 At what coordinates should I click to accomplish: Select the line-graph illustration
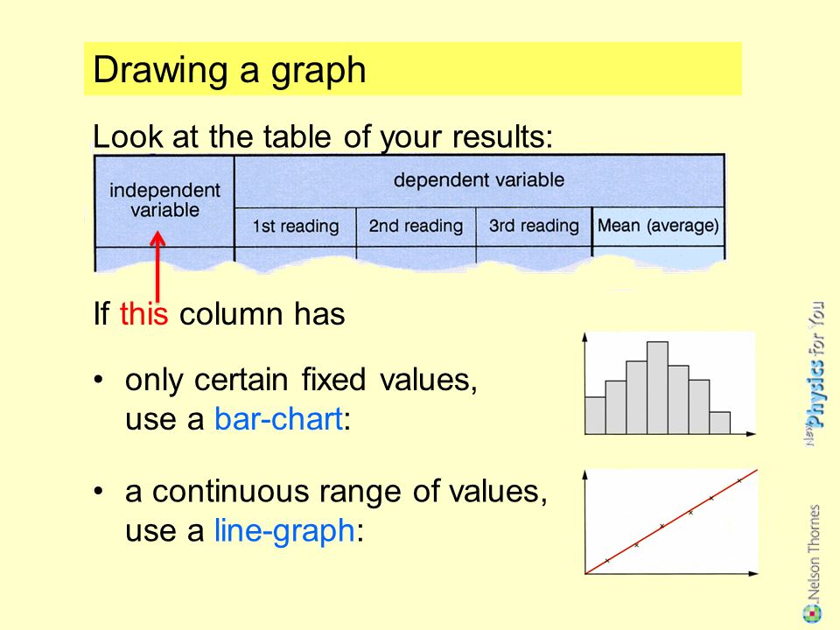pyautogui.click(x=671, y=522)
